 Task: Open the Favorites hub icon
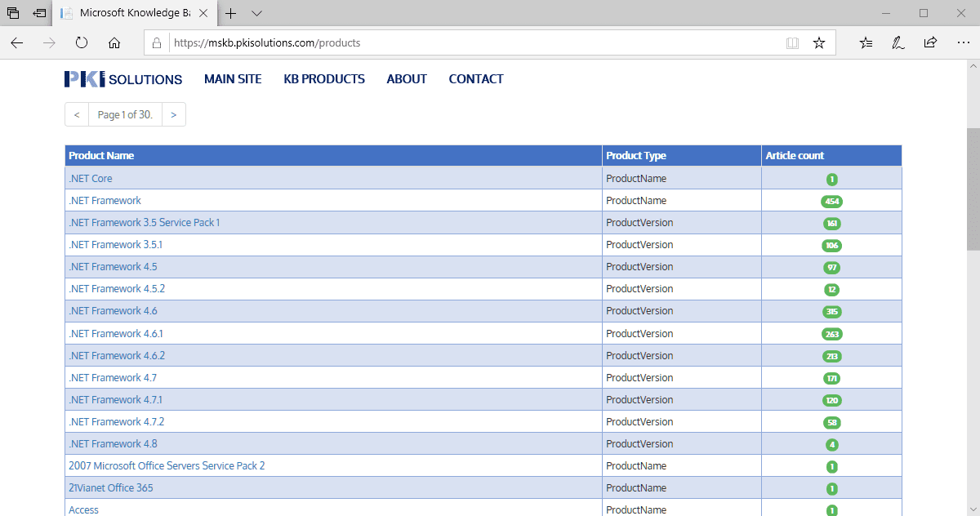click(866, 42)
